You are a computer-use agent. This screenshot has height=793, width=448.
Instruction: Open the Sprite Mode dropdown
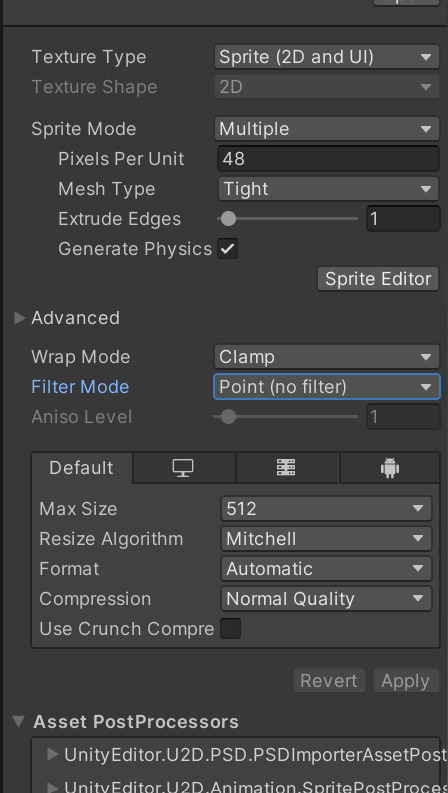[x=327, y=128]
